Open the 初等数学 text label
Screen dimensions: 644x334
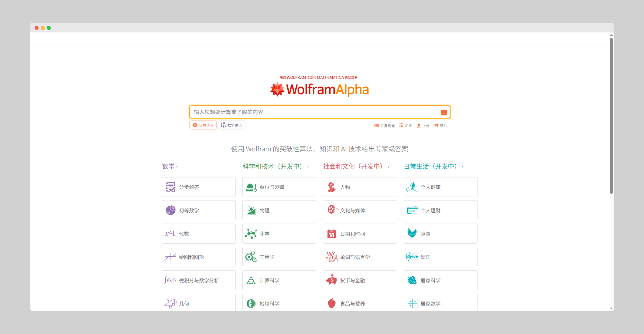coord(189,211)
